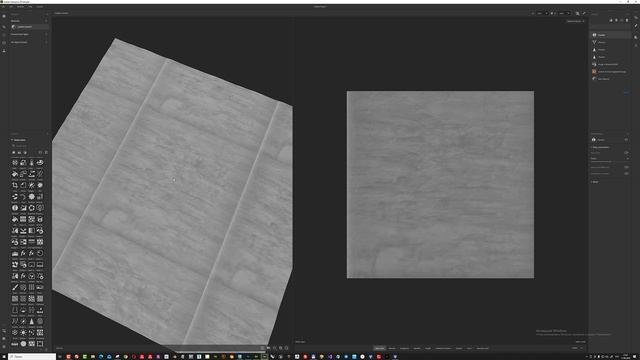This screenshot has width=640, height=360.
Task: Select the last channel tab under the 2D view
Action: 482,348
